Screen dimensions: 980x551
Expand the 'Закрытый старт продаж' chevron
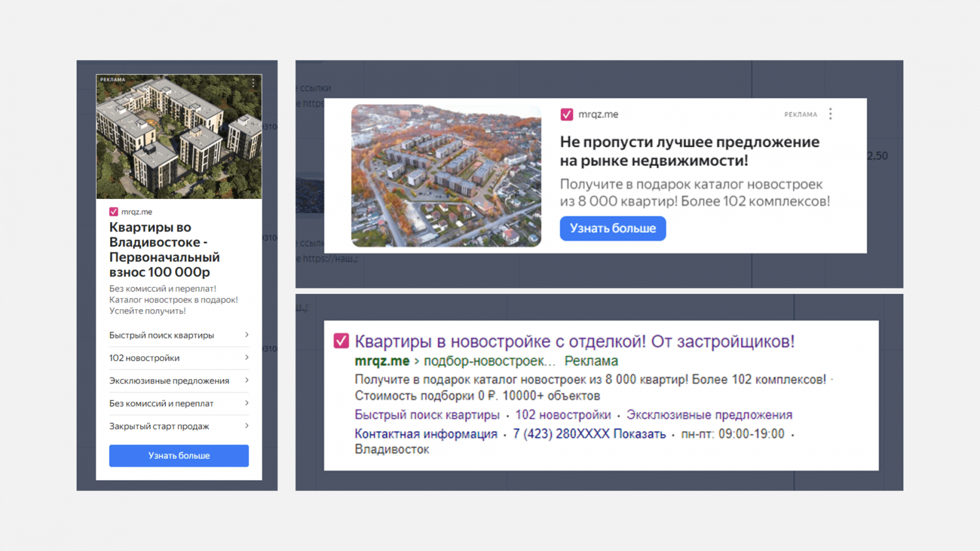click(247, 425)
